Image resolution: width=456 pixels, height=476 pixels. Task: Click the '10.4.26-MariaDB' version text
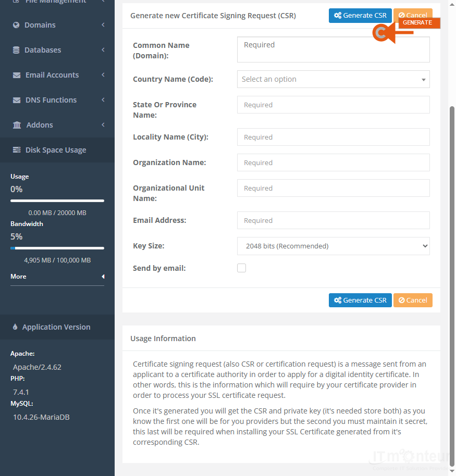pyautogui.click(x=41, y=417)
